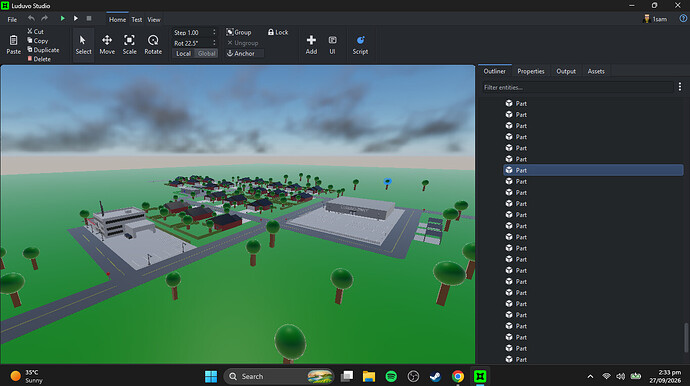Open Steam from the taskbar
The width and height of the screenshot is (690, 386).
[435, 376]
